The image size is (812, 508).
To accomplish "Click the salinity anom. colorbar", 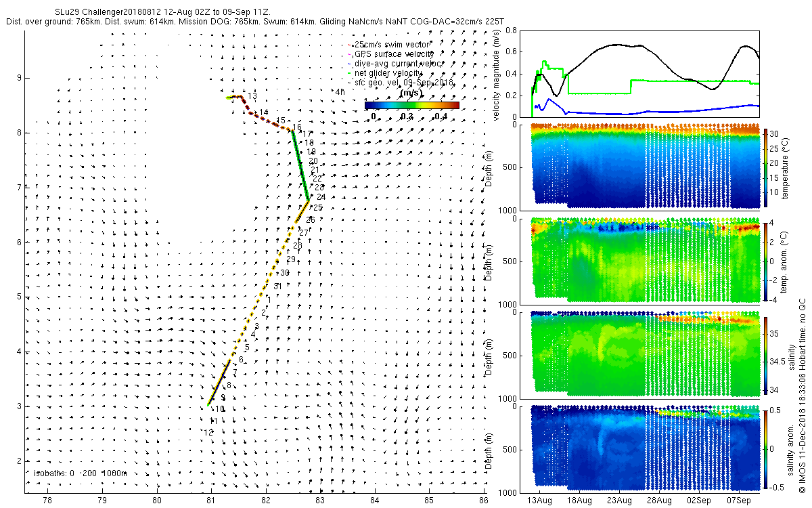I will coord(766,448).
